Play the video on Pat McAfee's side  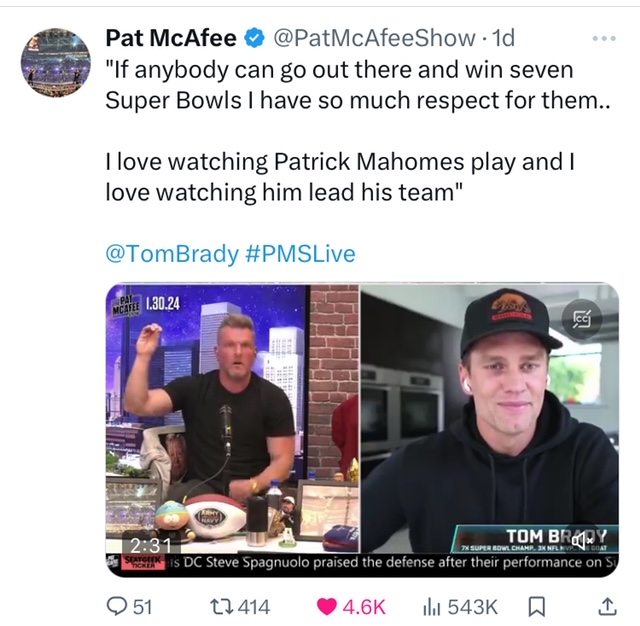coord(232,418)
